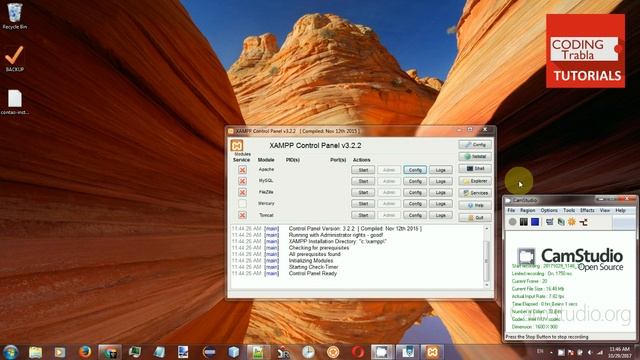This screenshot has width=640, height=360.
Task: Open Config for the Tomcat module
Action: coord(415,215)
